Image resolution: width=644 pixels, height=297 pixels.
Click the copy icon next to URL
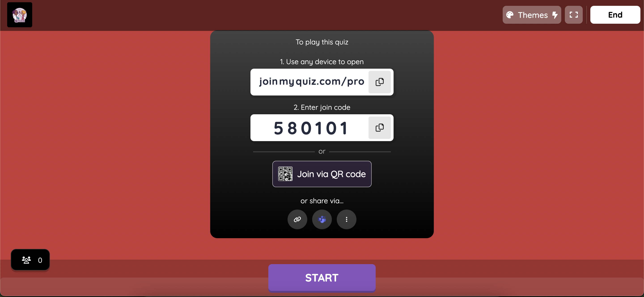(379, 82)
